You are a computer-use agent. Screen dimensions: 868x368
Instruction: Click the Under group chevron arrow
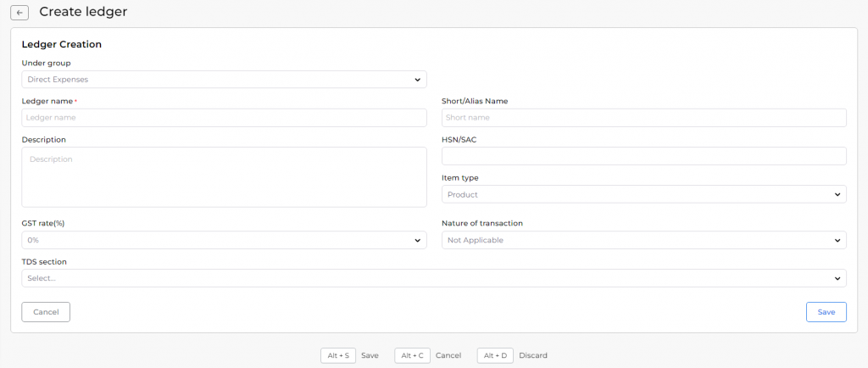pos(417,80)
